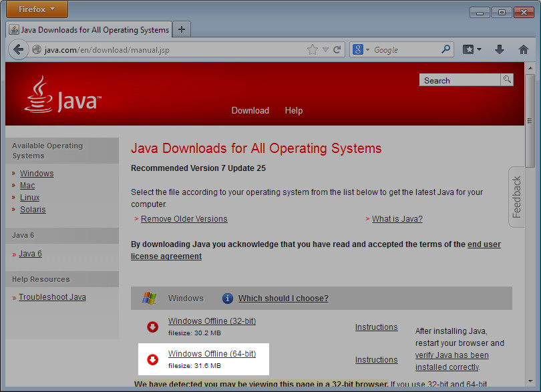The height and width of the screenshot is (392, 541).
Task: Open the Firefox application menu
Action: (37, 9)
